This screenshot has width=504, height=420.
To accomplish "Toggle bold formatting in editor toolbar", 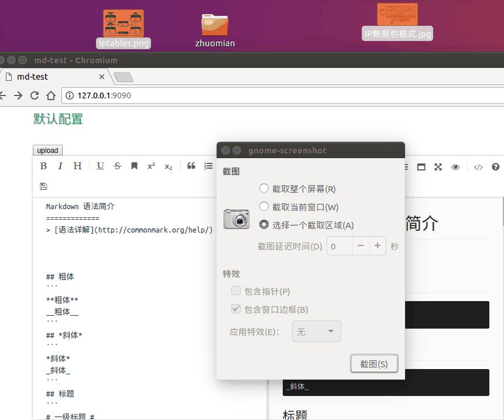I will click(43, 166).
